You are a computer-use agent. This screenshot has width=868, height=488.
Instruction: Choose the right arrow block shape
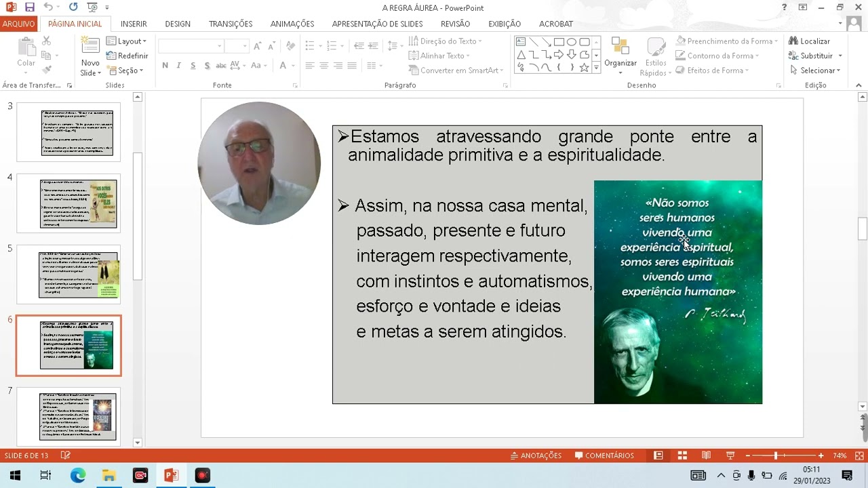559,55
